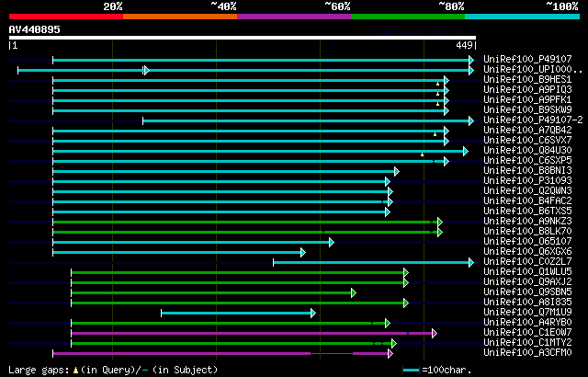
Task: Click the mid-bar arrowhead on the UPI000.. row
Action: [147, 70]
